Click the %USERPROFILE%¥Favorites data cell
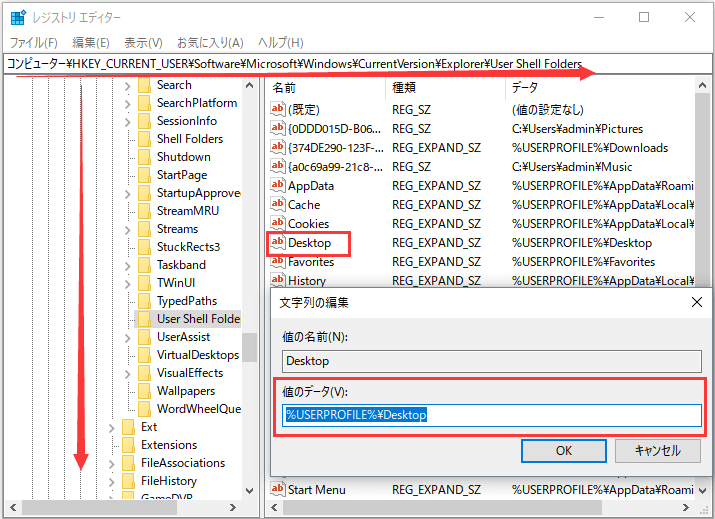 [583, 262]
